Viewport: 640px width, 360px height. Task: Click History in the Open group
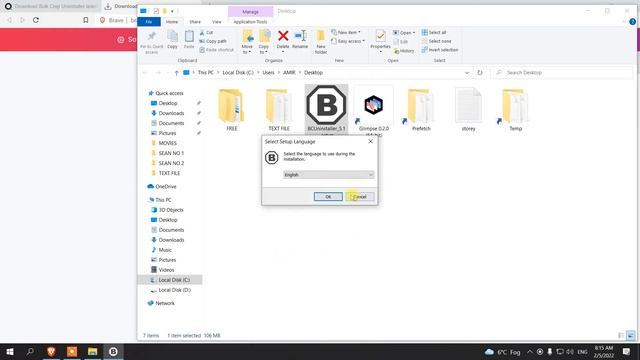(x=404, y=51)
